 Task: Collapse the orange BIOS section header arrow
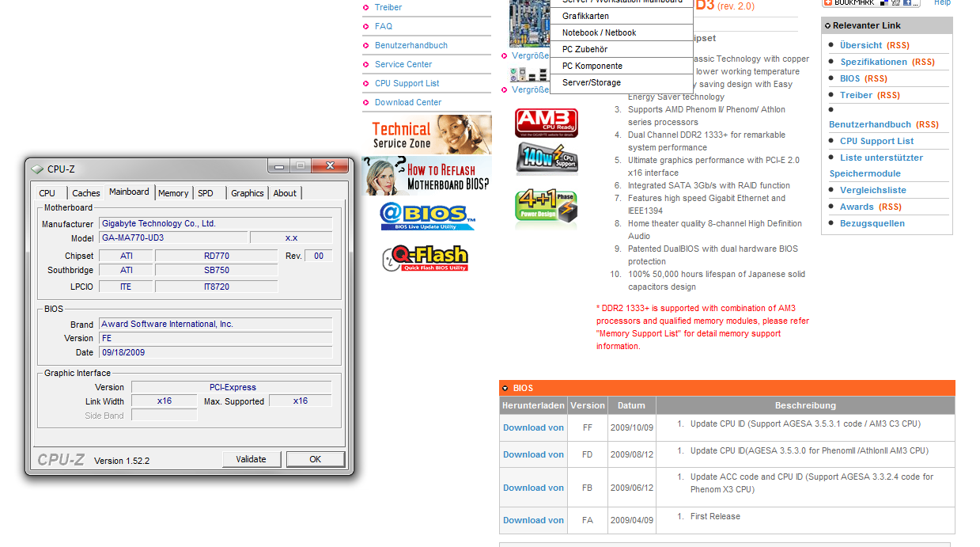click(505, 389)
